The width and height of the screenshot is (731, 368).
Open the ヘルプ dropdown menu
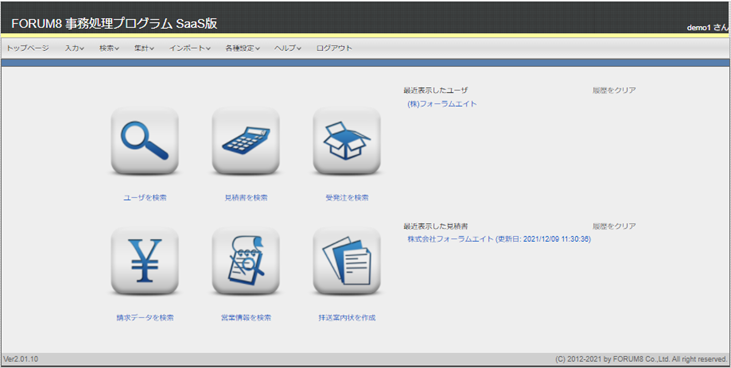click(x=288, y=48)
